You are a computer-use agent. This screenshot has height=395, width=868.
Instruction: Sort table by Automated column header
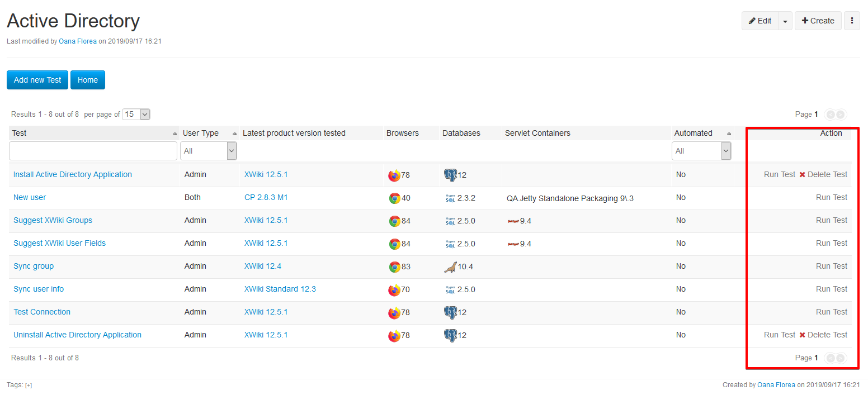(x=702, y=133)
